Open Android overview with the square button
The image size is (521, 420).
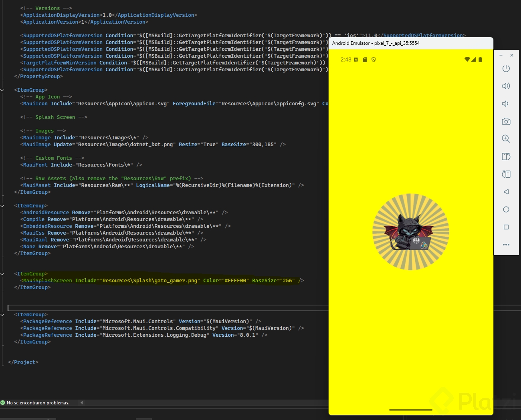(506, 227)
